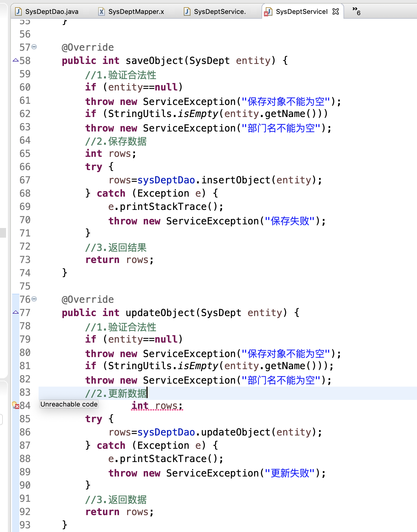This screenshot has width=417, height=532.
Task: Click the isEmpty call on line 62
Action: (198, 114)
